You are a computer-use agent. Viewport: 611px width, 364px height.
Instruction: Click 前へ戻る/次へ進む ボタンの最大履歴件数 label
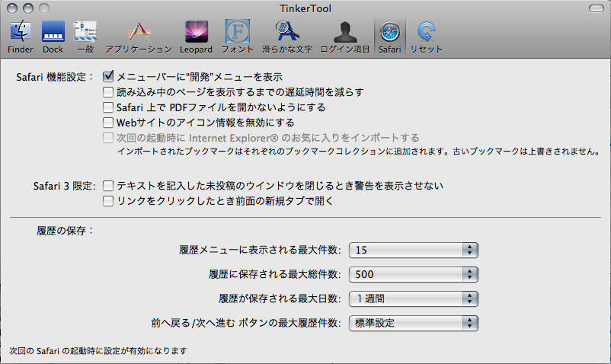point(246,323)
